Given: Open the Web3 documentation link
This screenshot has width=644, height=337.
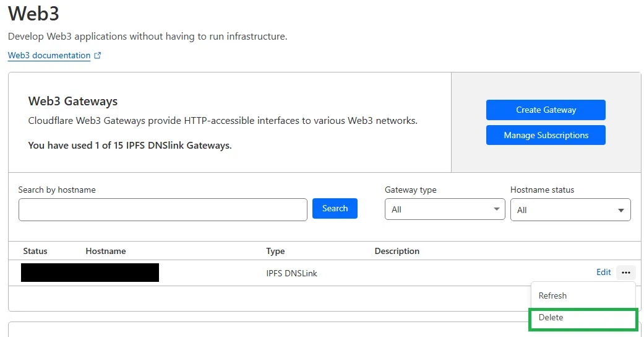Looking at the screenshot, I should pyautogui.click(x=49, y=56).
